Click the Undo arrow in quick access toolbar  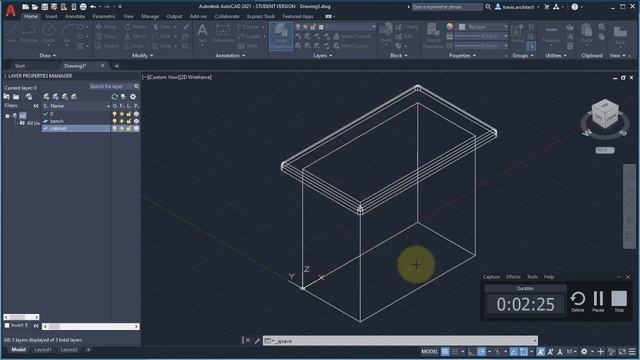coord(93,7)
